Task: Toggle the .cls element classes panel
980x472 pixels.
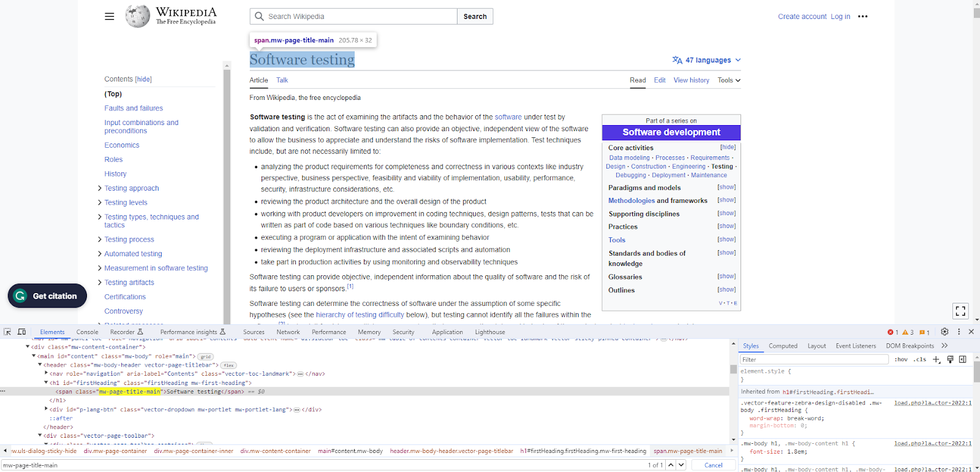Action: 920,360
